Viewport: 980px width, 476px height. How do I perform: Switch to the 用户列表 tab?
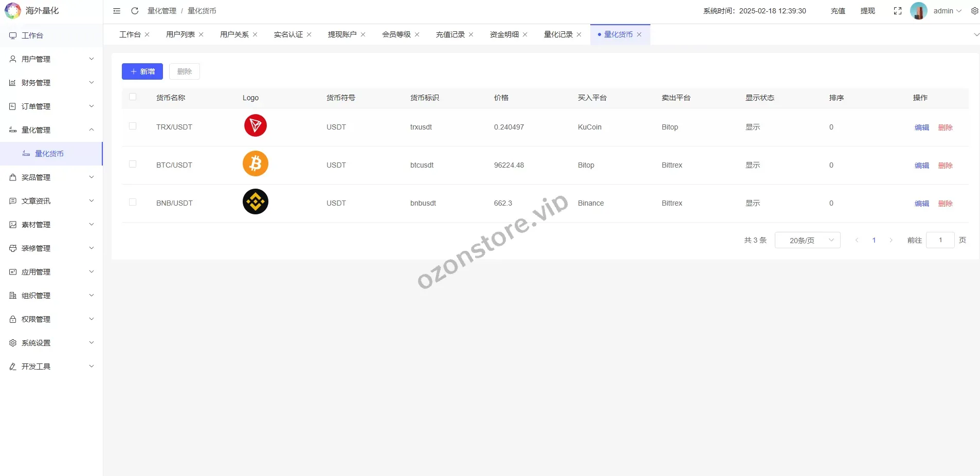180,34
